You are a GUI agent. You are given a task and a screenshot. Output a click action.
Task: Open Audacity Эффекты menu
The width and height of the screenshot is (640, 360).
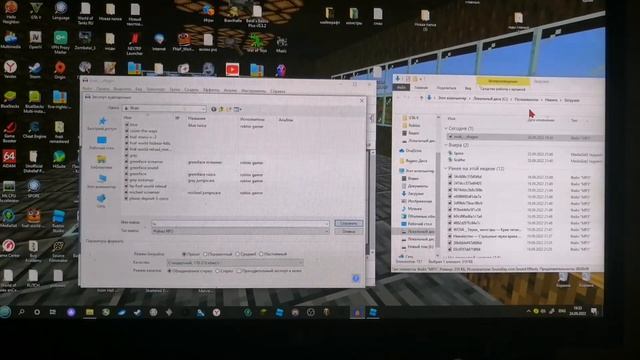coord(211,90)
